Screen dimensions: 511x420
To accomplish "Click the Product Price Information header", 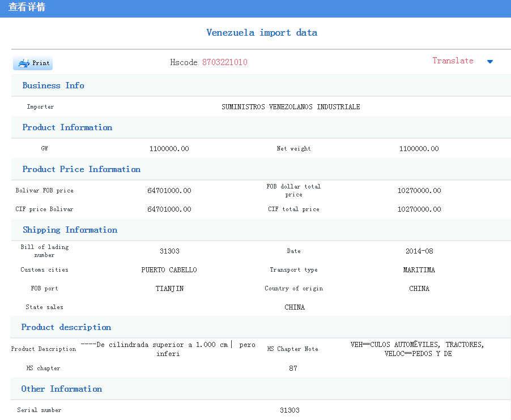I will [82, 169].
